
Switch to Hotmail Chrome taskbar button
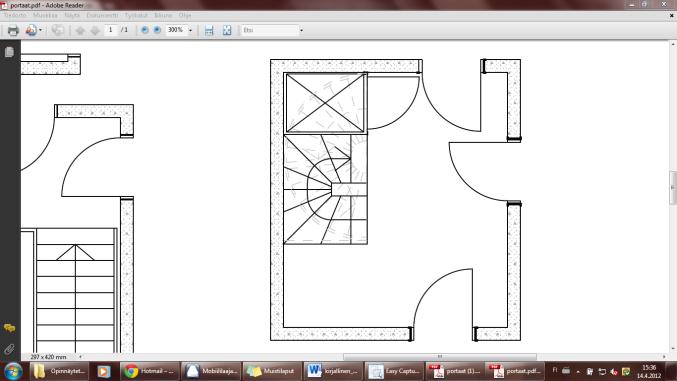(149, 371)
